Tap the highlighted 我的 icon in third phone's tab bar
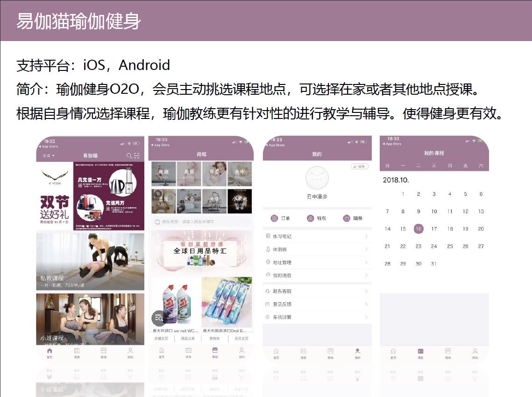The width and height of the screenshot is (532, 397). pos(358,351)
